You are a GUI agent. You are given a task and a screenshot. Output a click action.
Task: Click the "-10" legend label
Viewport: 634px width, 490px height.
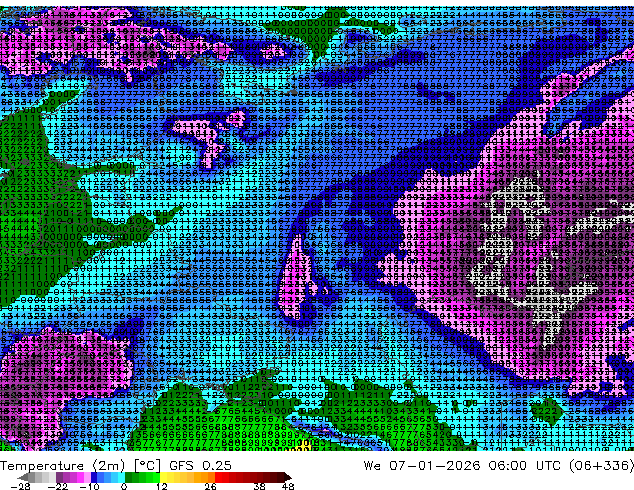click(89, 486)
